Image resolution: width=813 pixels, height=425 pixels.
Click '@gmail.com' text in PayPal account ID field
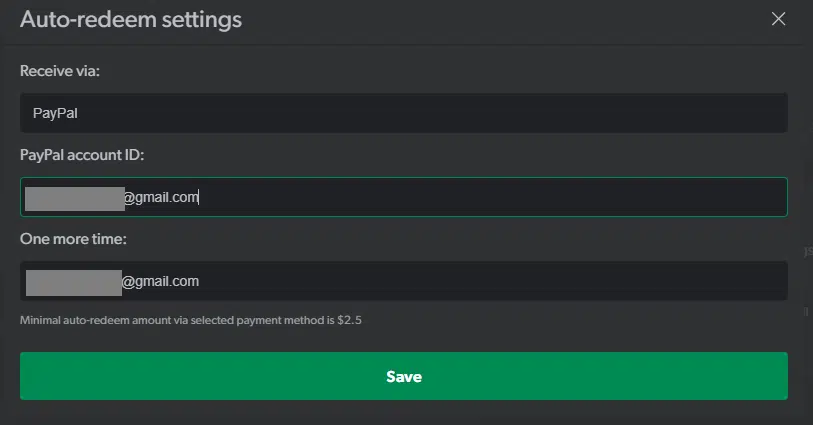[x=161, y=197]
